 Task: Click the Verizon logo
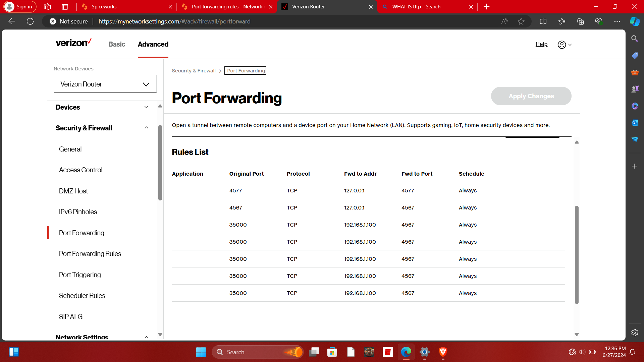73,43
